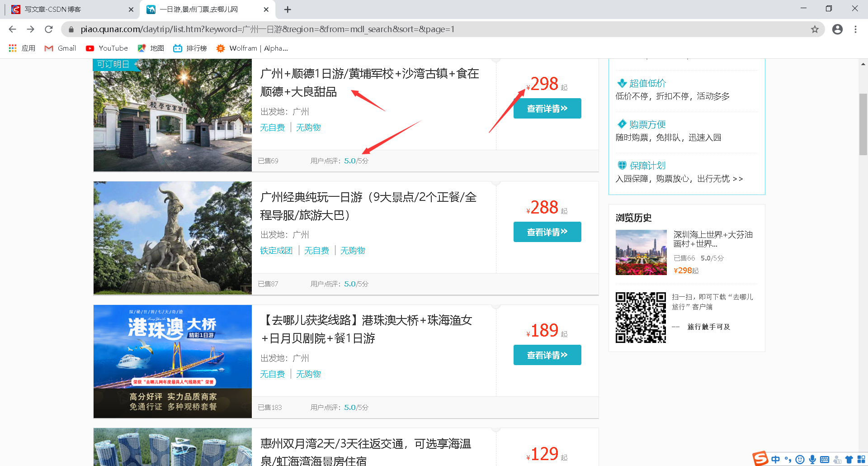Viewport: 868px width, 466px height.
Task: Open a new browser tab
Action: click(x=288, y=10)
